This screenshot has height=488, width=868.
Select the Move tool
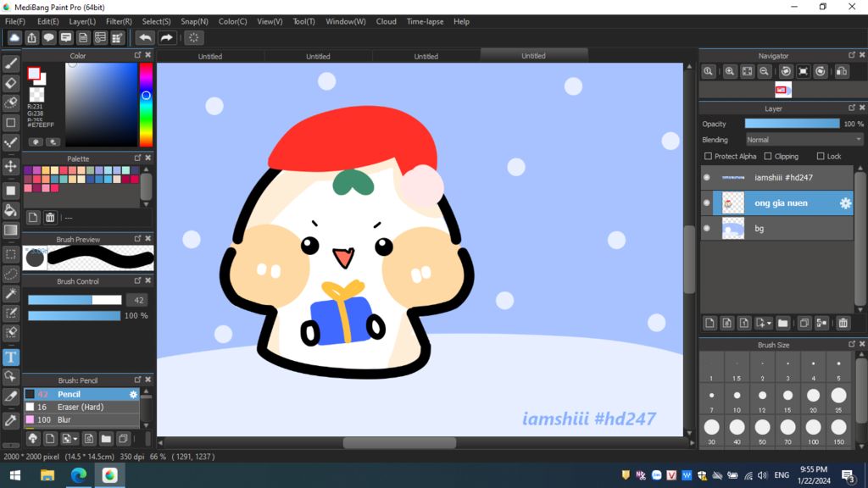pyautogui.click(x=10, y=166)
